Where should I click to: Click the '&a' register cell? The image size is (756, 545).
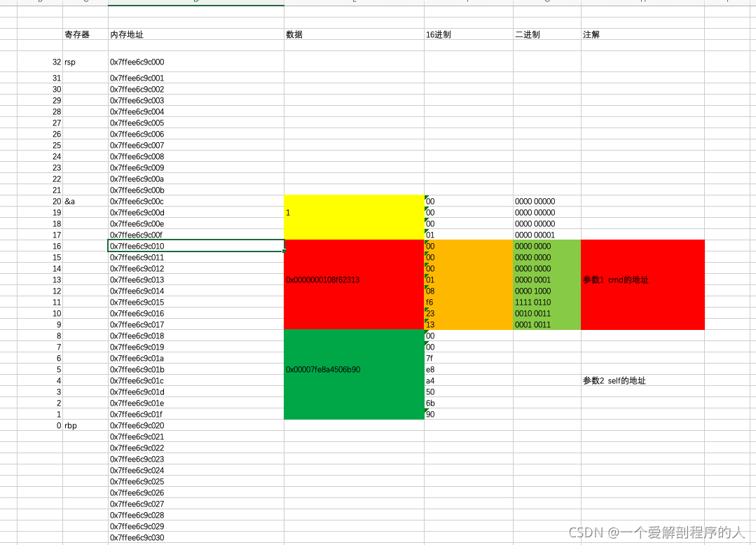coord(85,202)
